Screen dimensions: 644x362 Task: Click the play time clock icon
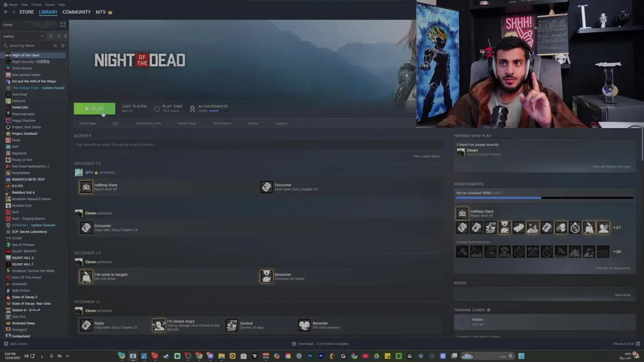click(x=156, y=109)
